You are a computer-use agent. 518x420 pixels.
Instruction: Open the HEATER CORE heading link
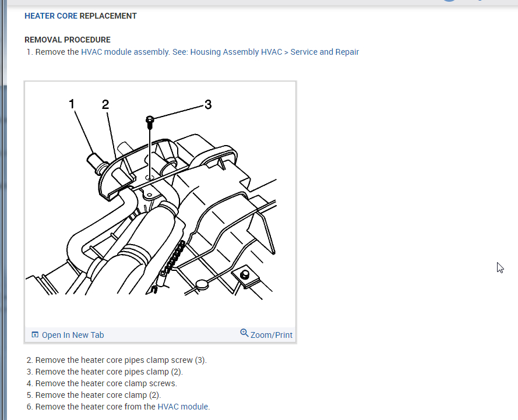(x=51, y=16)
